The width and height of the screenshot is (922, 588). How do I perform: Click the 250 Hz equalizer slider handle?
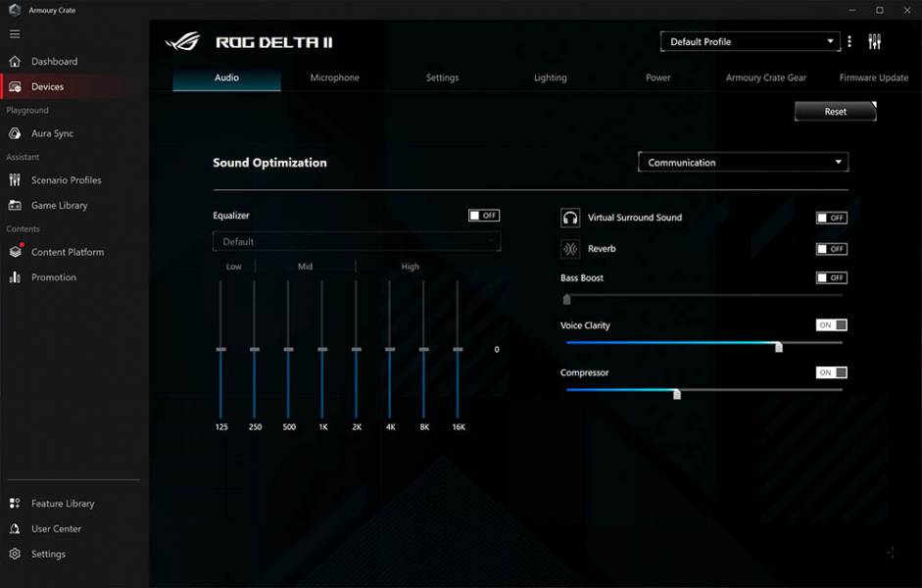[x=255, y=349]
